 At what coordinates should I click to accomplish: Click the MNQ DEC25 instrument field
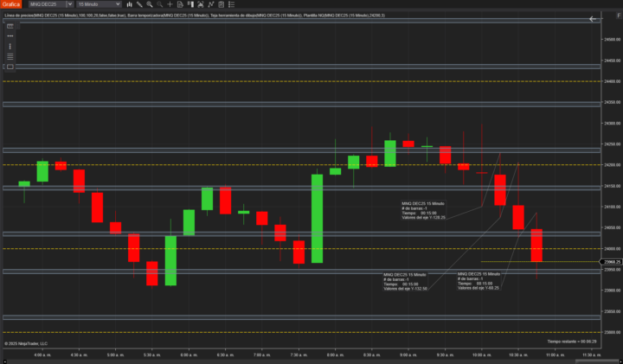48,4
